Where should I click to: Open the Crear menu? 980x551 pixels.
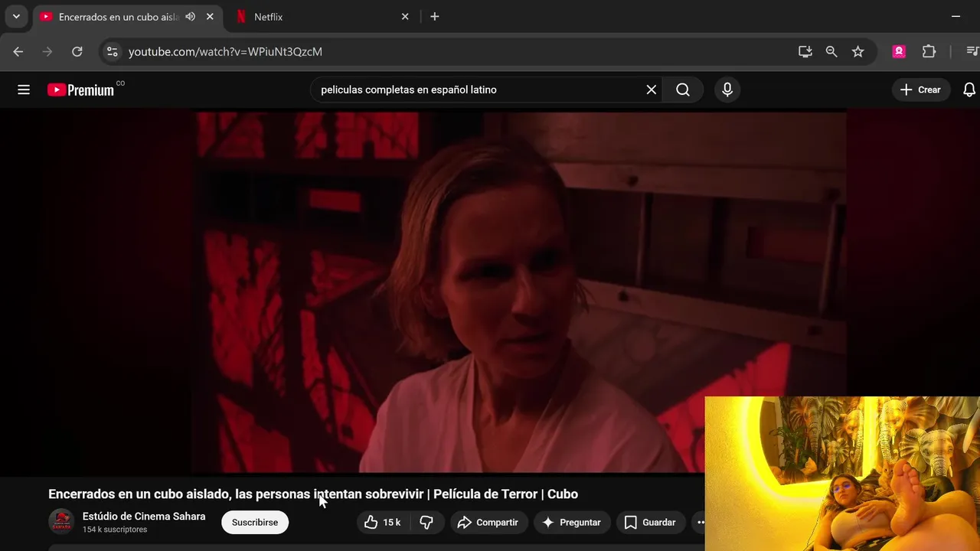click(x=921, y=90)
